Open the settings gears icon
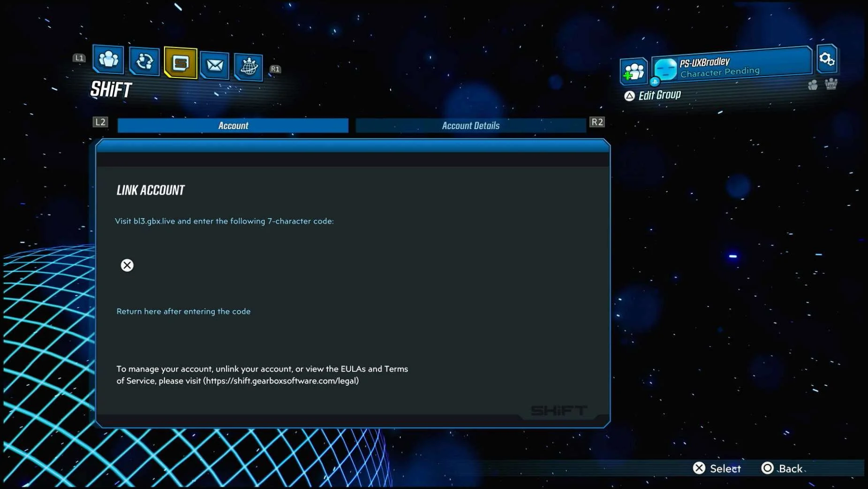The width and height of the screenshot is (868, 489). pyautogui.click(x=827, y=59)
